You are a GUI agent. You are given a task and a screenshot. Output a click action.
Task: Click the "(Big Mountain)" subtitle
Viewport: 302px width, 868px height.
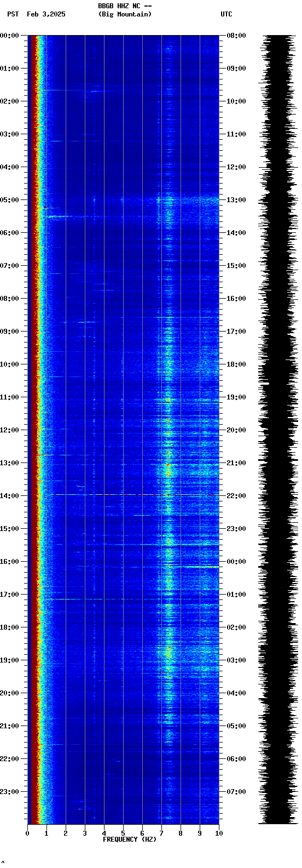click(x=125, y=14)
